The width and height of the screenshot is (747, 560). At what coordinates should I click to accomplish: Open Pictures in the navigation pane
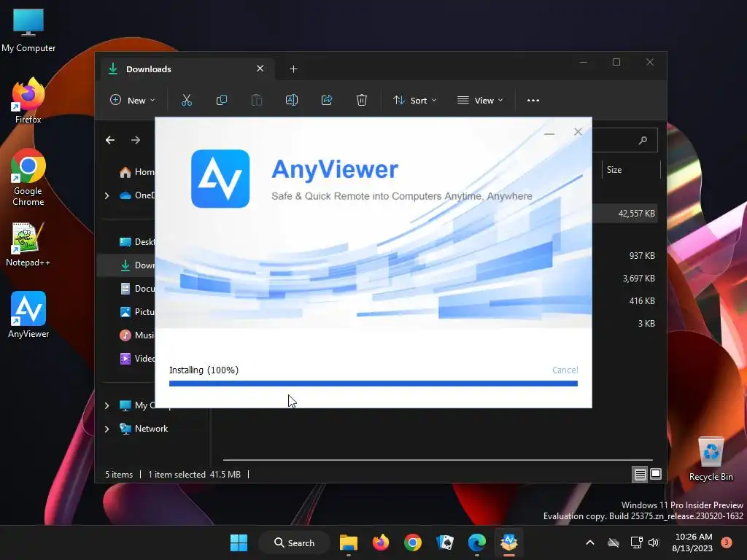pos(136,312)
